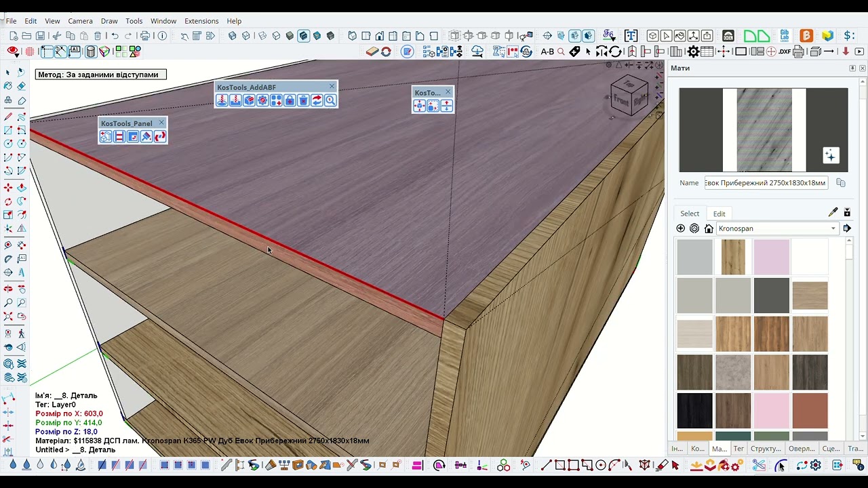The image size is (868, 488).
Task: Open the Model Info icon in toolbar
Action: (162, 36)
